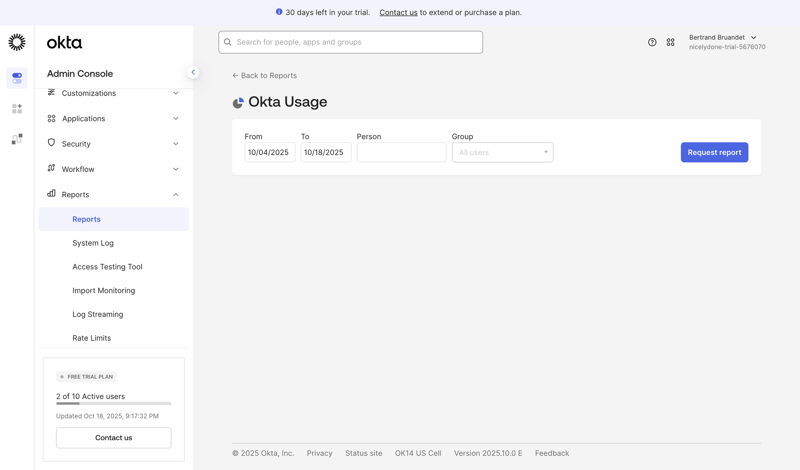Screen dimensions: 800x470
Task: Click the Okta sunburst logo icon
Action: [17, 42]
